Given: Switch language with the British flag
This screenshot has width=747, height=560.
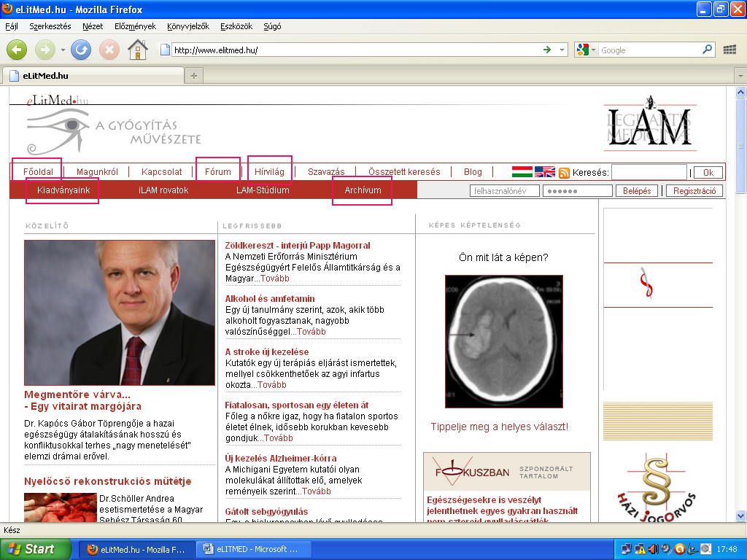Looking at the screenshot, I should tap(544, 172).
